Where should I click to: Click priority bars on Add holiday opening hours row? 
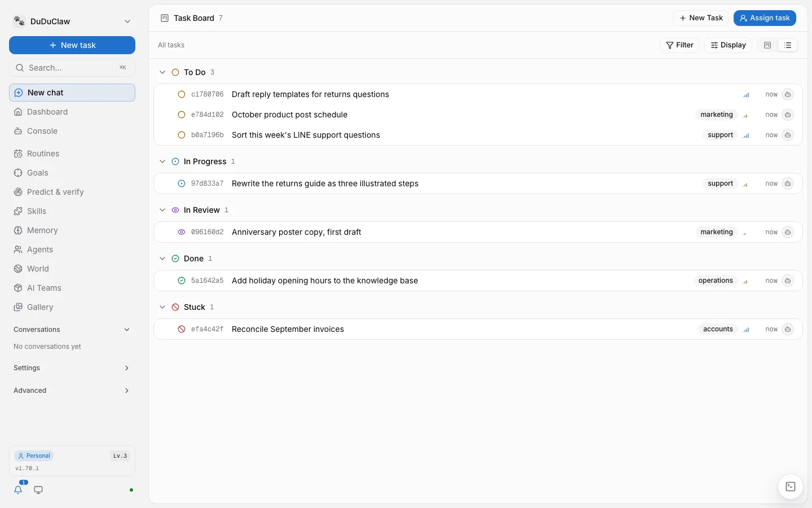click(x=745, y=281)
